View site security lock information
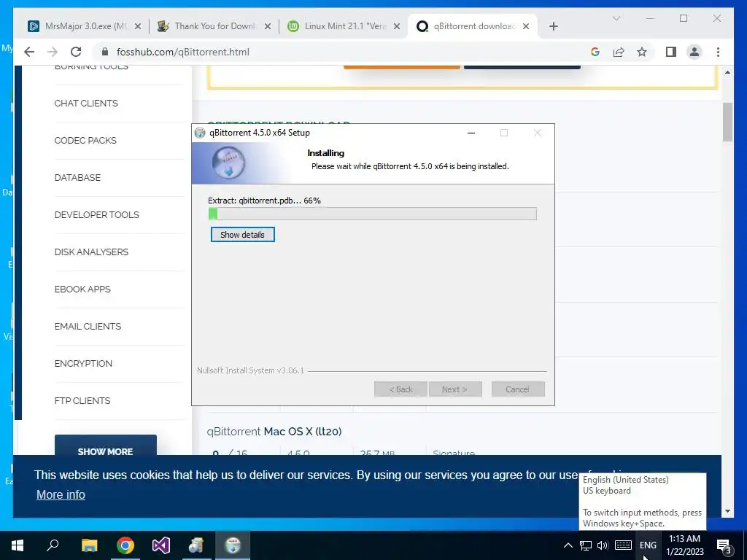The image size is (747, 560). pos(105,52)
